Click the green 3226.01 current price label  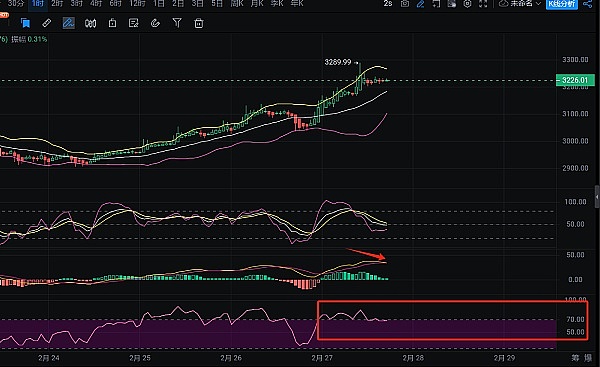point(575,80)
